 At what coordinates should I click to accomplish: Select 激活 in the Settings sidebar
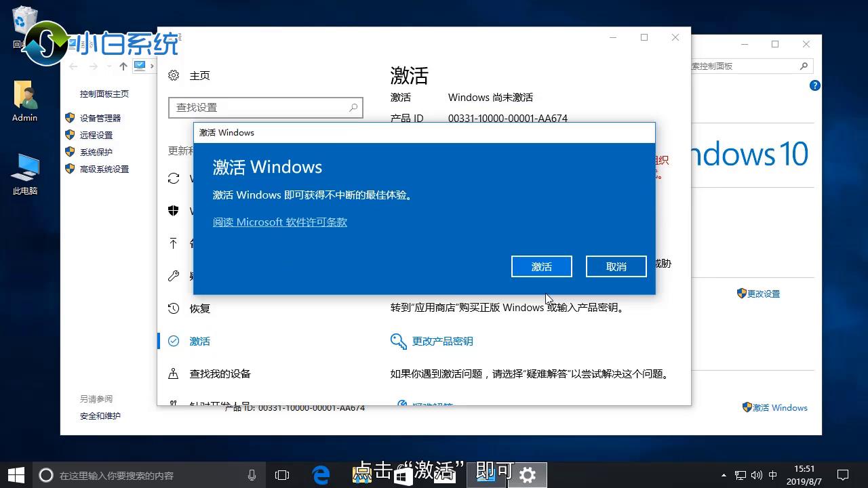199,341
